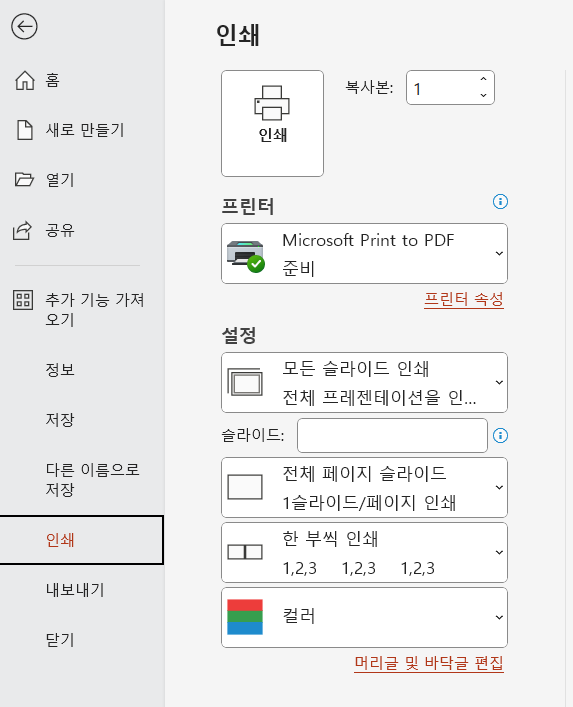This screenshot has height=707, width=573.
Task: Click the Microsoft Print to PDF printer icon
Action: [246, 256]
